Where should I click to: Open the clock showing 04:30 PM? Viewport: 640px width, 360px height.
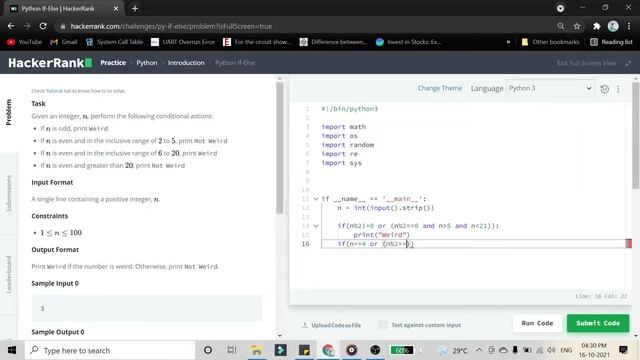594,350
